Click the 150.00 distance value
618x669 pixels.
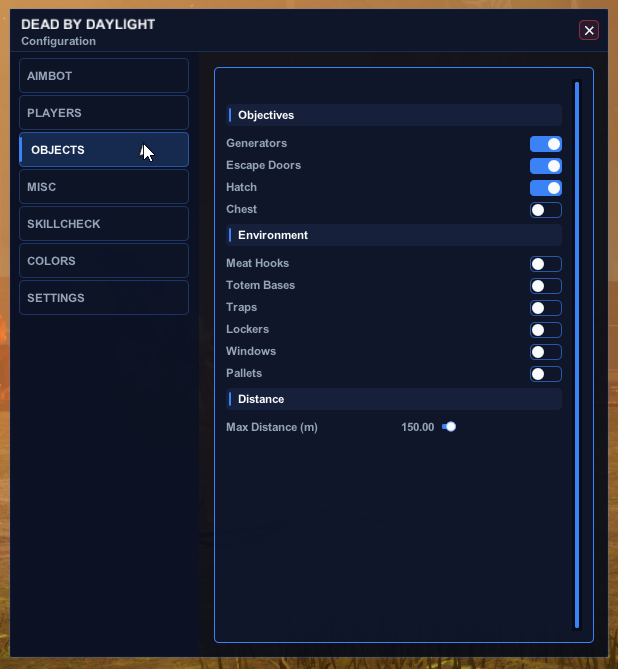[417, 427]
